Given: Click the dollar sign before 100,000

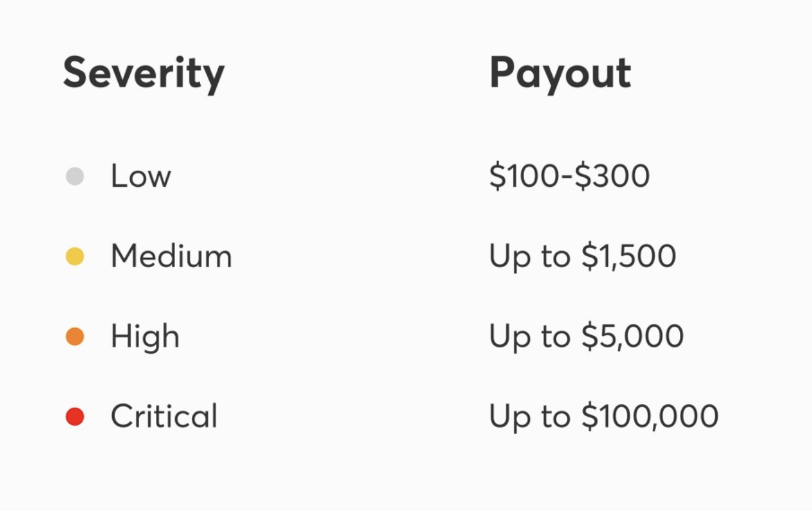Looking at the screenshot, I should coord(589,417).
